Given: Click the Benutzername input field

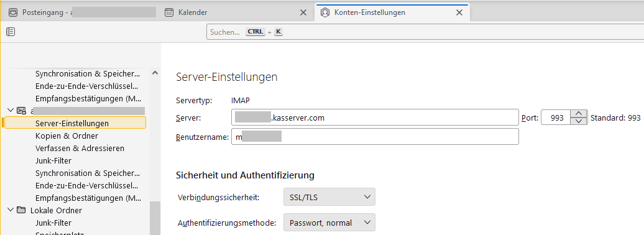Looking at the screenshot, I should click(375, 137).
